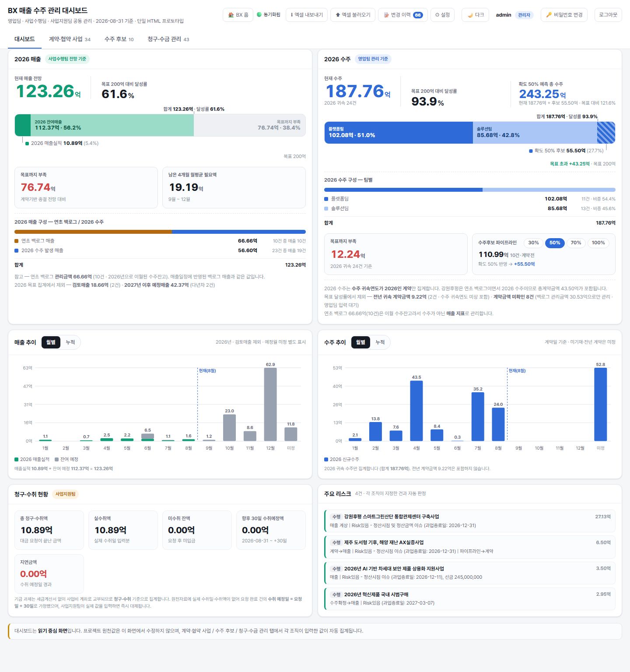Click the 2026 신규수주 legend swatch
This screenshot has width=630, height=672.
click(326, 459)
